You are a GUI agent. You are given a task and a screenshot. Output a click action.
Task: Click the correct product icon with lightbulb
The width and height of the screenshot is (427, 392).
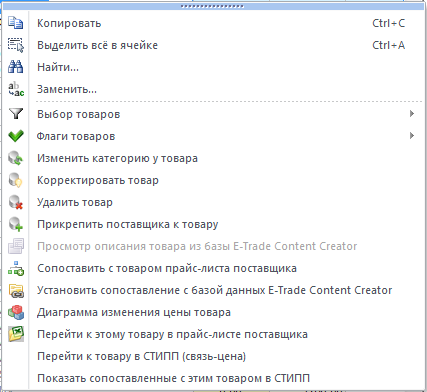tap(16, 180)
